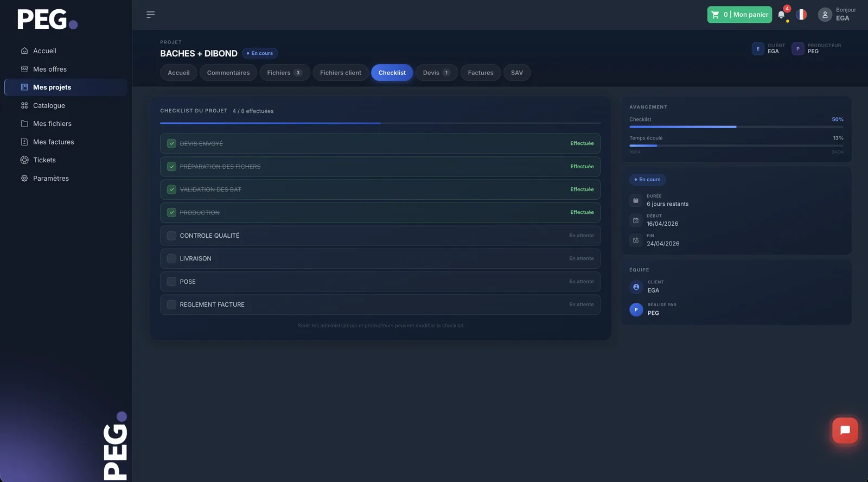Click the REGLEMENT FACTURE item label
868x482 pixels.
(212, 305)
